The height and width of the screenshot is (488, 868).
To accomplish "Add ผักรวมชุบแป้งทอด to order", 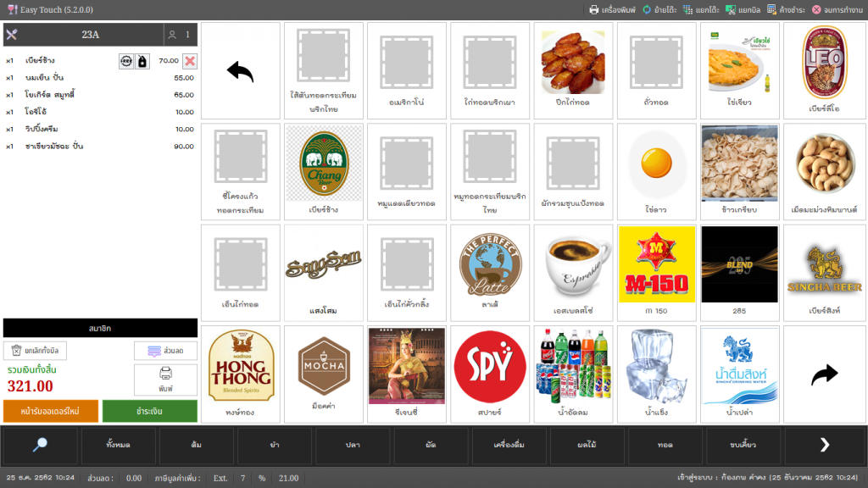I will point(573,172).
